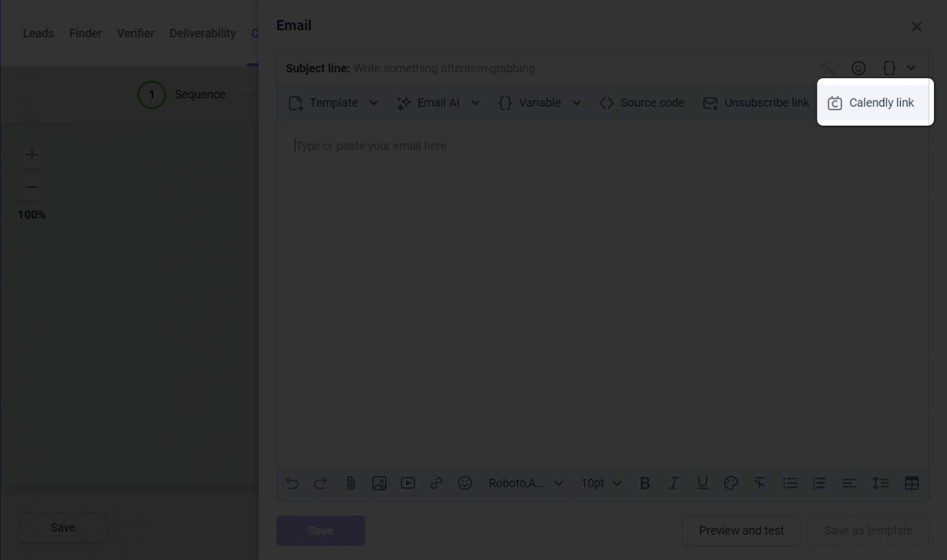Open the Finder tab
This screenshot has height=560, width=947.
[86, 33]
